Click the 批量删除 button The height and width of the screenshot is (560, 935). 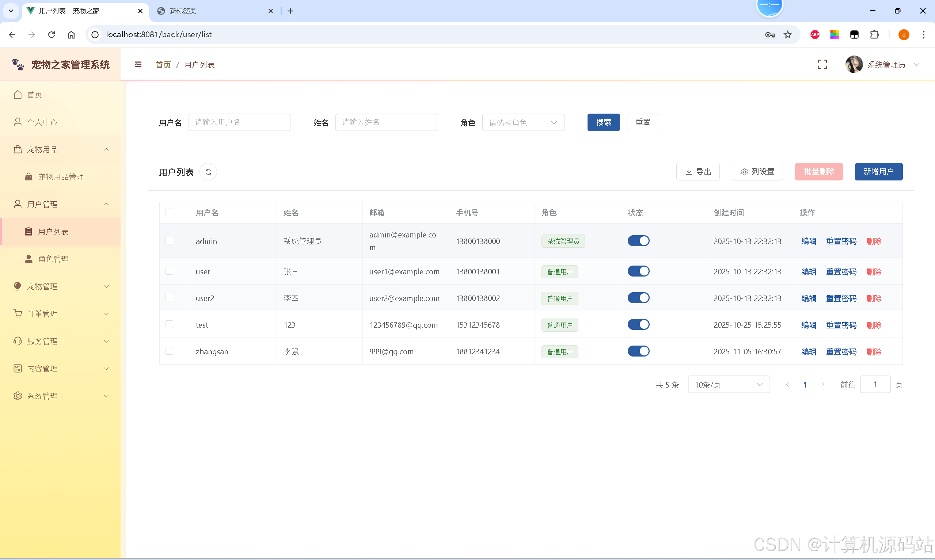point(819,172)
